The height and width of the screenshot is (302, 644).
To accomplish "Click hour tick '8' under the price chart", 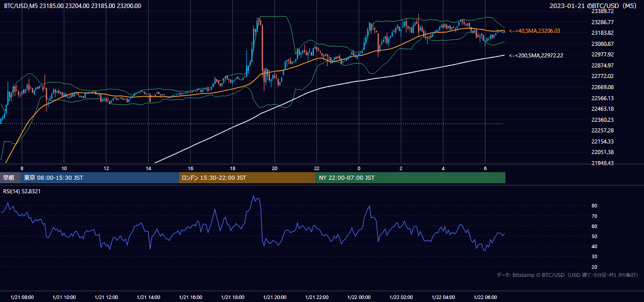I will pos(22,168).
